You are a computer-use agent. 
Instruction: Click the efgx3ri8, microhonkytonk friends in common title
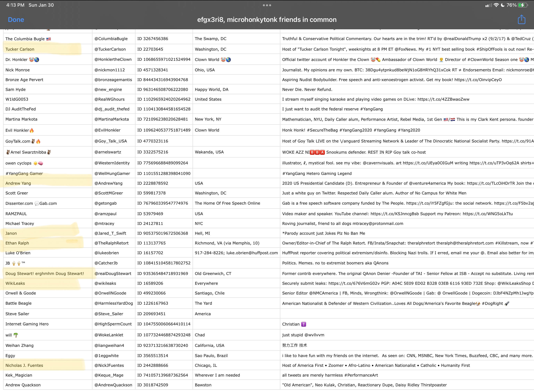267,20
